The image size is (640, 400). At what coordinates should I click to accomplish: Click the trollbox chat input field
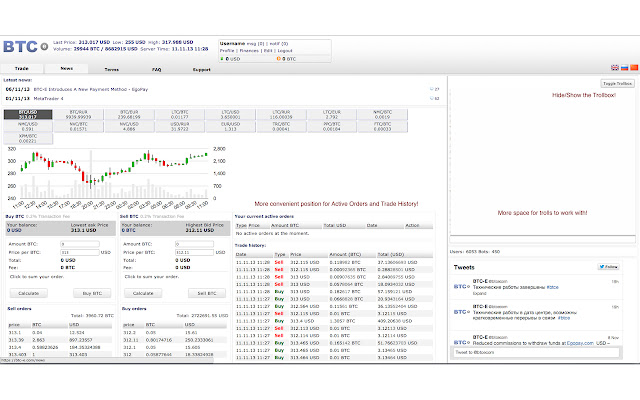pyautogui.click(x=542, y=239)
